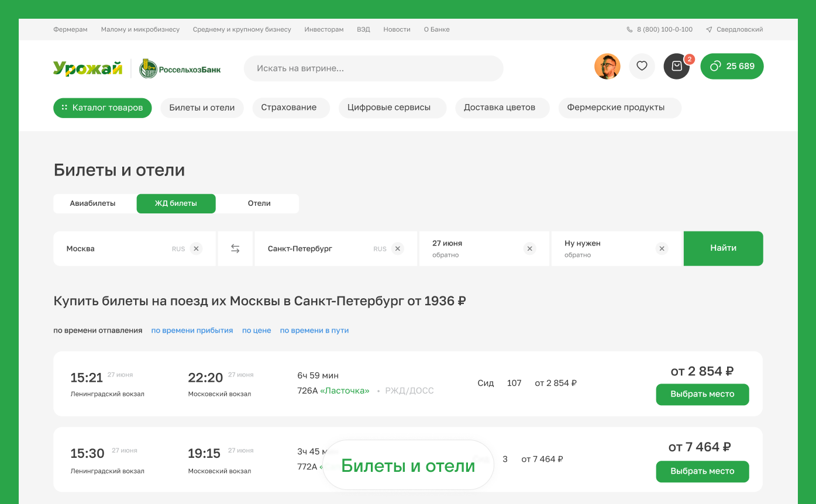816x504 pixels.
Task: Clear the 27 июня date with X
Action: tap(529, 248)
